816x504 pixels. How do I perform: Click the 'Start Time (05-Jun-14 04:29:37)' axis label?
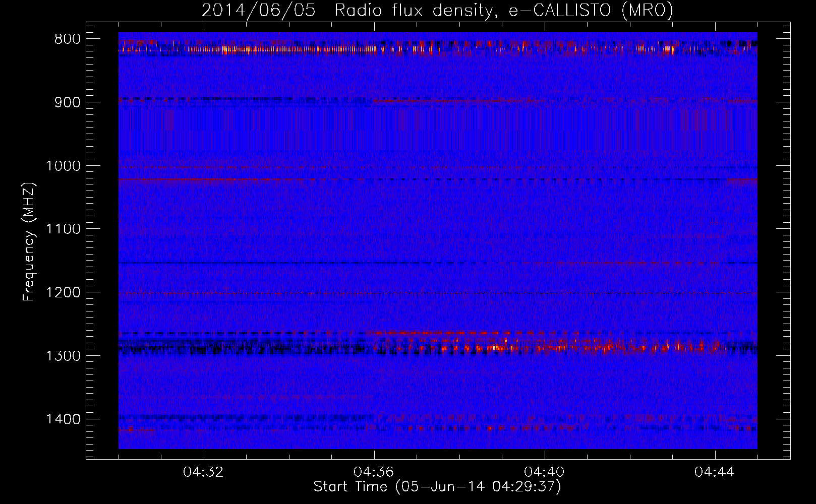pos(437,487)
